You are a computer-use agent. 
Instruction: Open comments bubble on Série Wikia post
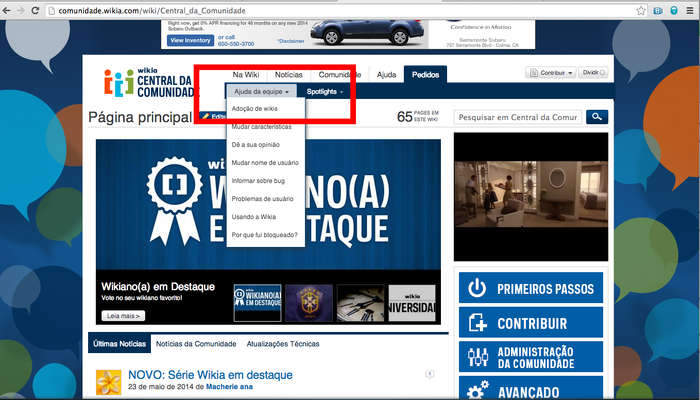(x=429, y=374)
